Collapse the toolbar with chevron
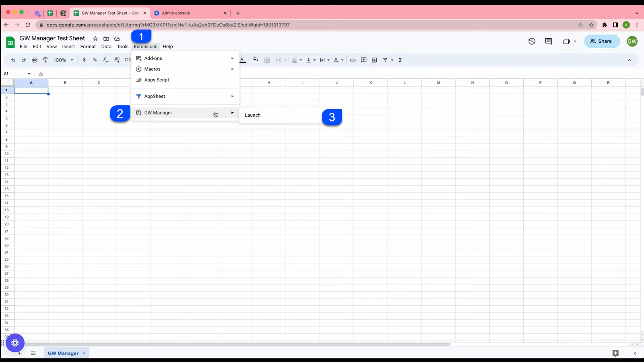The height and width of the screenshot is (362, 644). coord(630,60)
